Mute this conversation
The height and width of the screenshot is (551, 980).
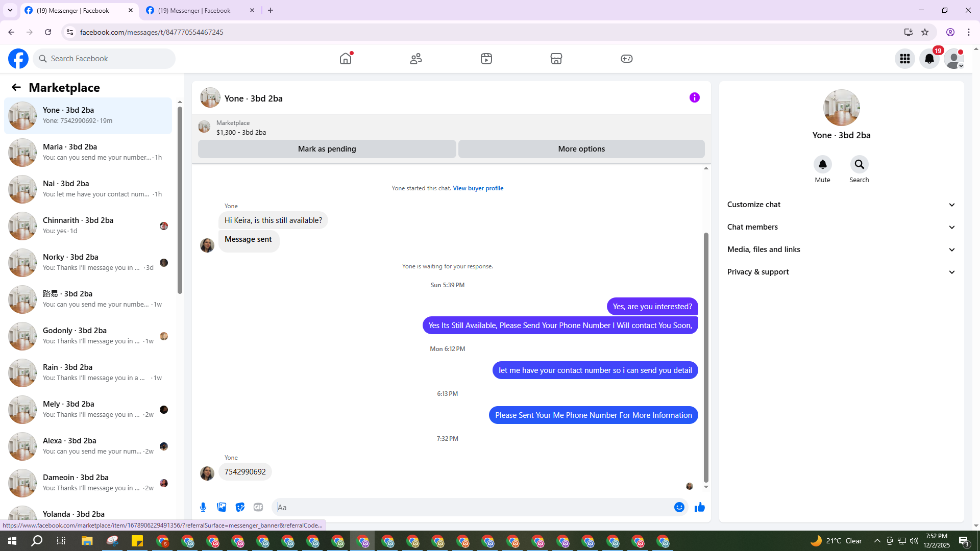click(822, 165)
